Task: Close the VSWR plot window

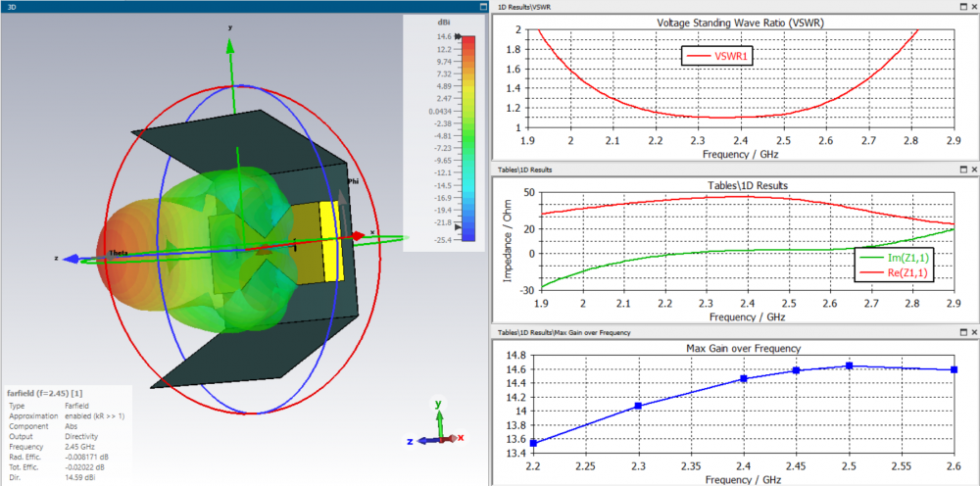Action: tap(972, 7)
